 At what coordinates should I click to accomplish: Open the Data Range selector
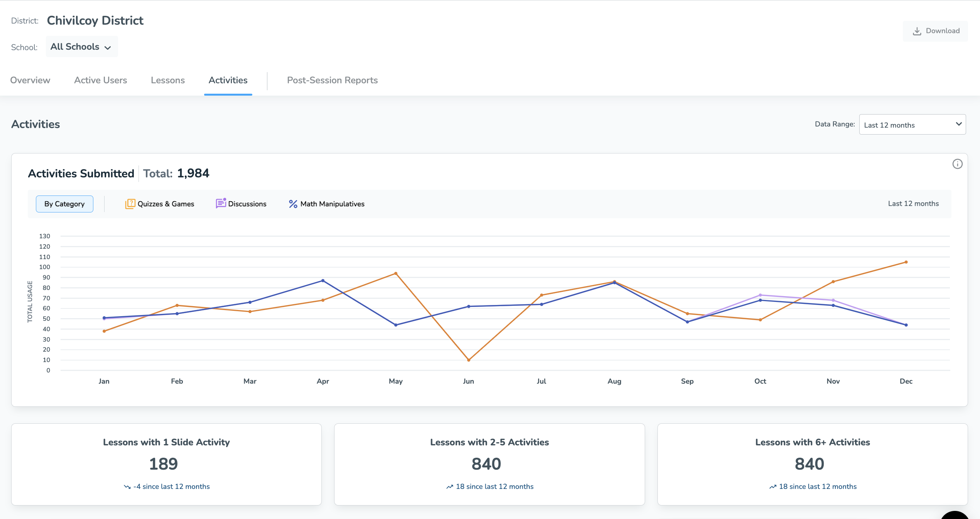point(912,124)
